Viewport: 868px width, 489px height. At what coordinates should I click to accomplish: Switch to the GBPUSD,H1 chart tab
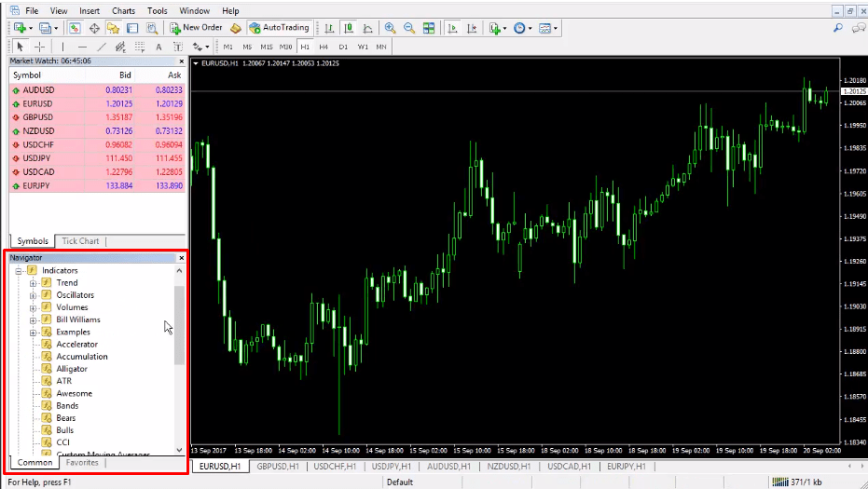(x=276, y=466)
